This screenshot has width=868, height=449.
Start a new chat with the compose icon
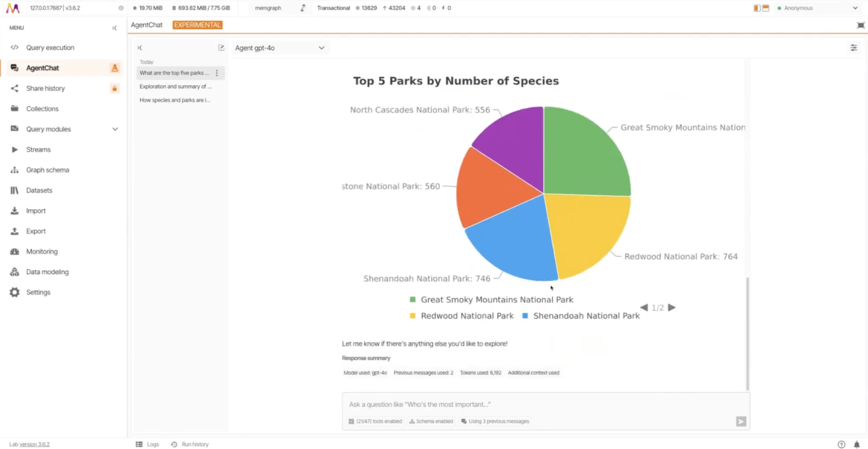tap(221, 47)
